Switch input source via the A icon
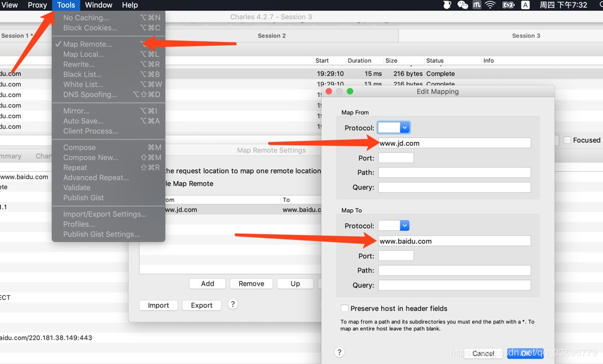The height and width of the screenshot is (364, 603). [525, 5]
